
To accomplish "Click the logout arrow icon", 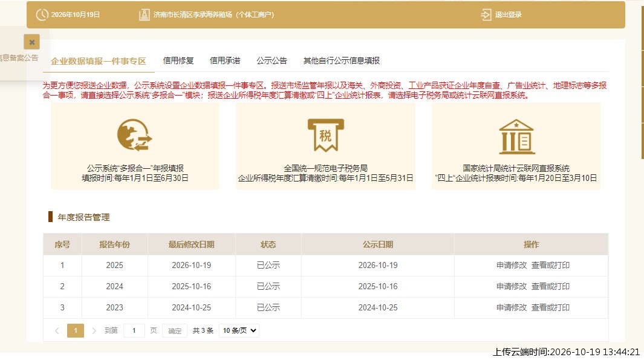I will pyautogui.click(x=486, y=15).
